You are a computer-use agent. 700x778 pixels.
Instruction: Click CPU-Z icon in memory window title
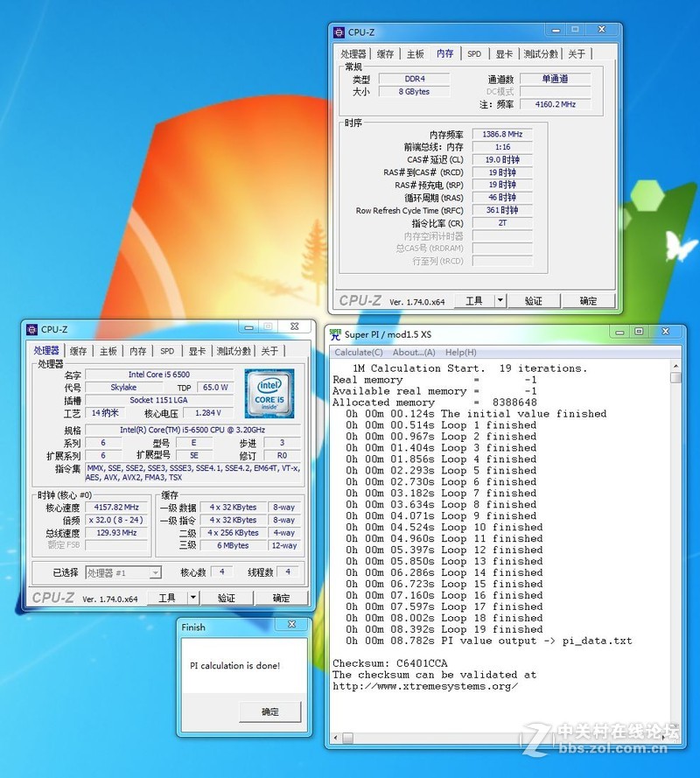coord(339,32)
